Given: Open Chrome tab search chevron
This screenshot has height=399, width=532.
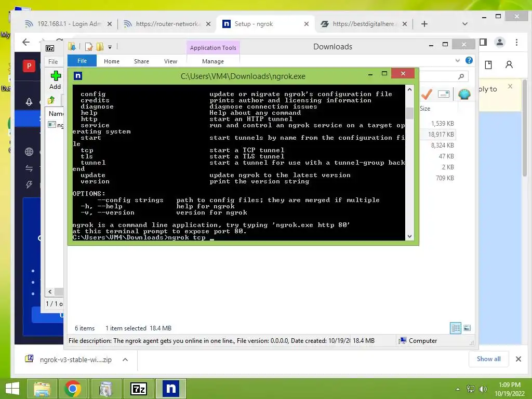Looking at the screenshot, I should click(x=465, y=24).
